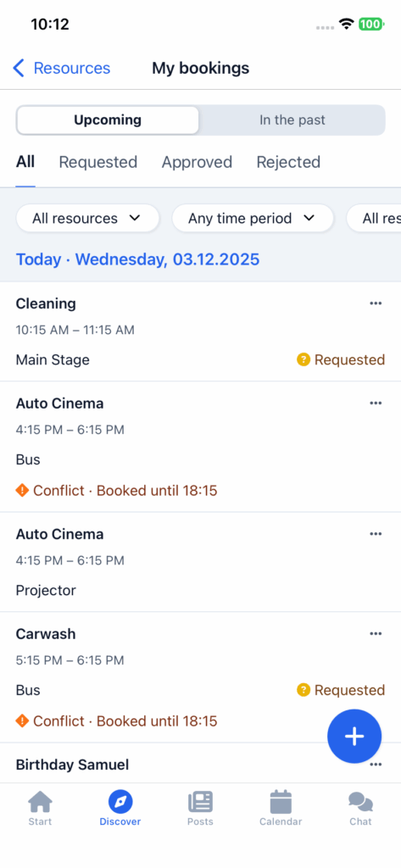This screenshot has height=868, width=401.
Task: Select the Approved tab
Action: click(x=197, y=162)
